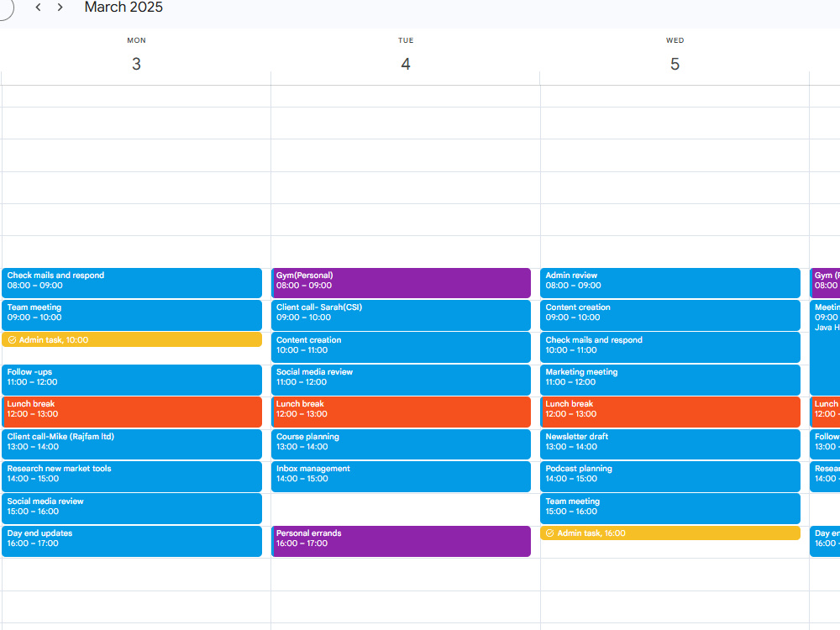Viewport: 840px width, 630px height.
Task: Go to next week arrow
Action: (60, 8)
